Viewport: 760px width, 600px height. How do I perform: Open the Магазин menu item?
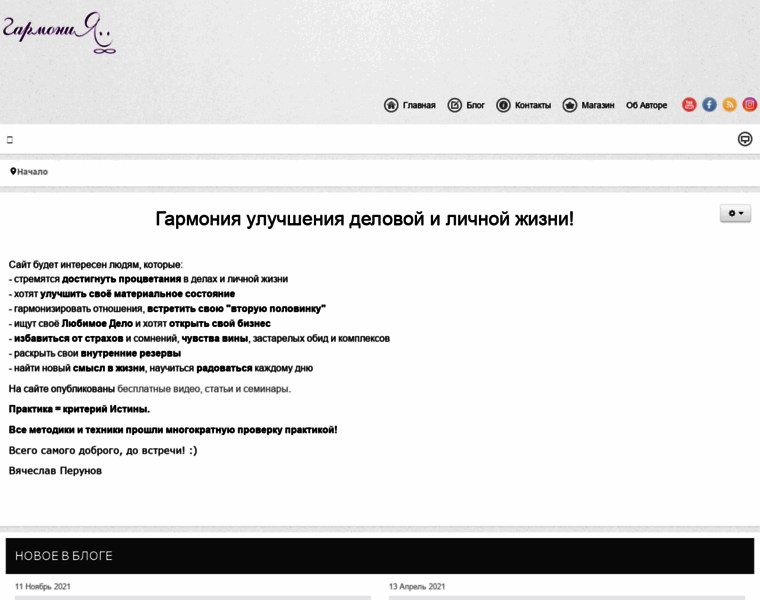(x=598, y=105)
